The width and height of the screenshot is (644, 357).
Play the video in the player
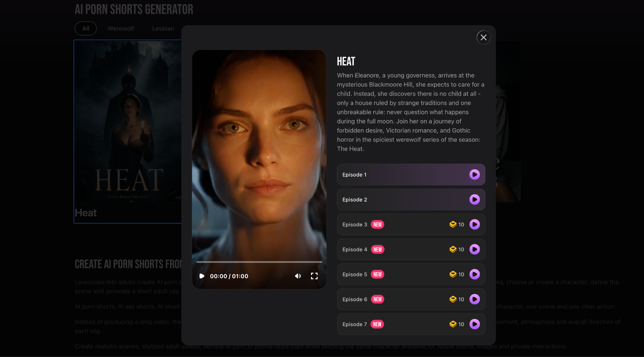point(202,276)
